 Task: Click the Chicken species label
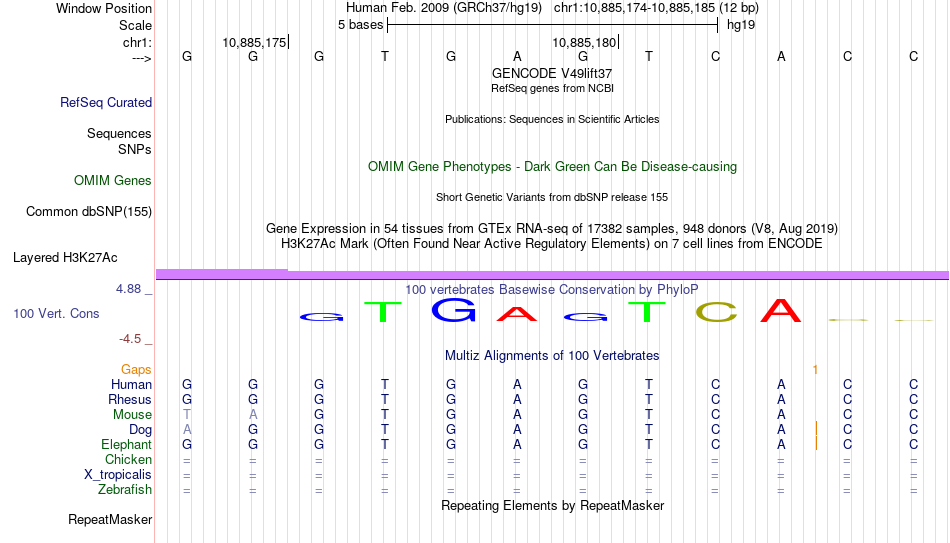coord(128,459)
